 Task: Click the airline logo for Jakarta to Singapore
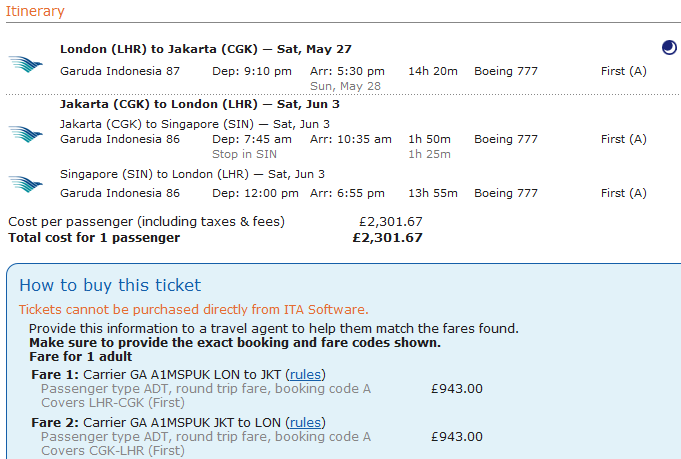point(25,132)
